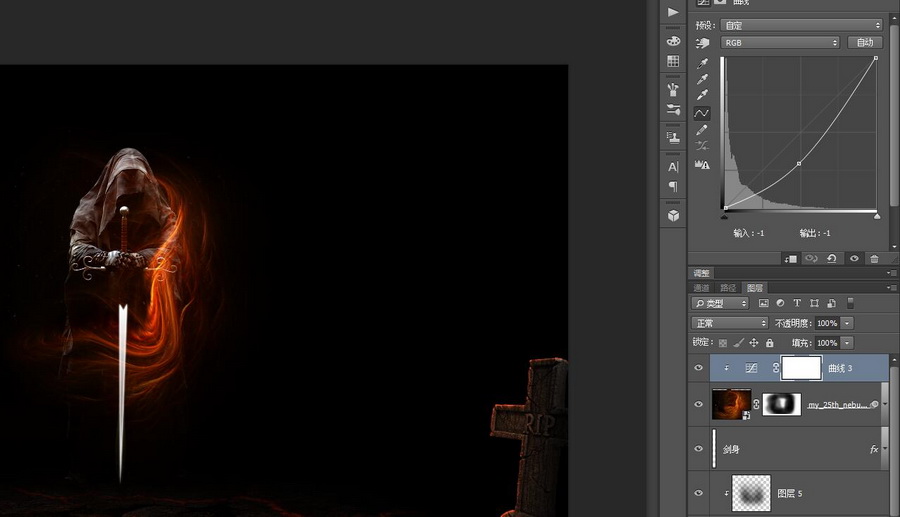Hide the 曲线 3 layer
The height and width of the screenshot is (517, 900).
(x=699, y=368)
